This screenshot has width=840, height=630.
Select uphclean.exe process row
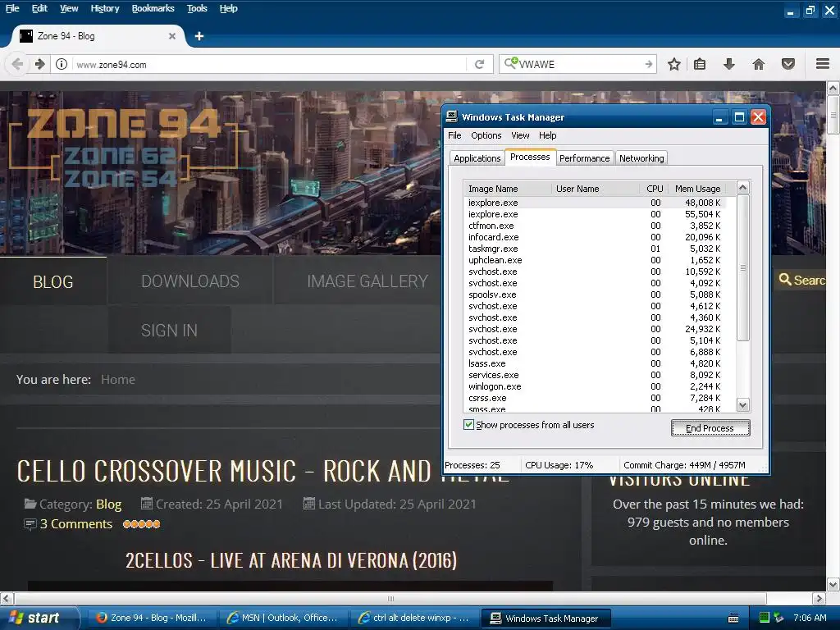coord(594,260)
